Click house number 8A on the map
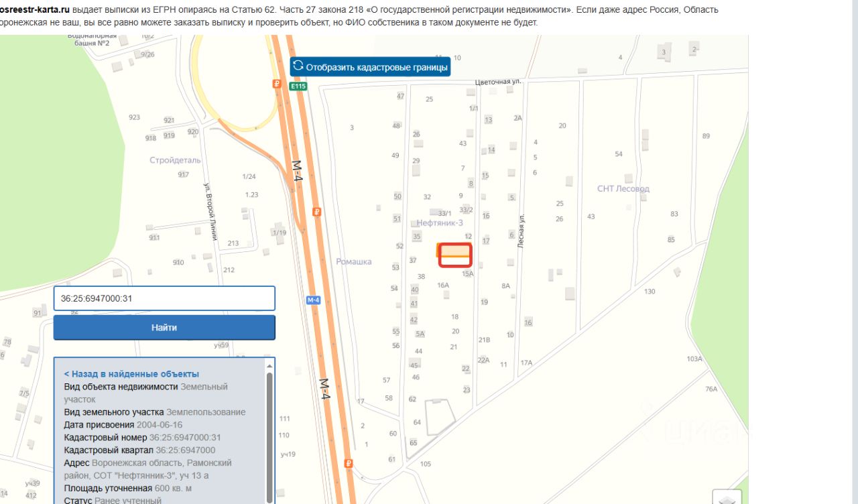The width and height of the screenshot is (858, 504). 505,286
